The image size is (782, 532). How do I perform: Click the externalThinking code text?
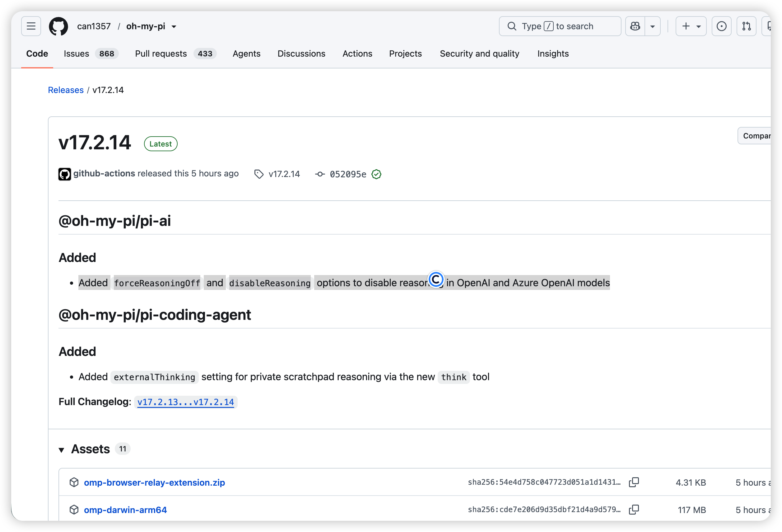pos(155,377)
